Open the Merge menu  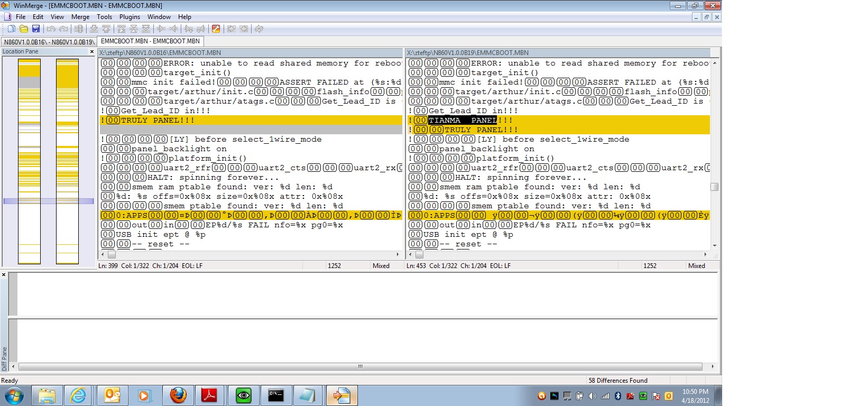[x=80, y=17]
